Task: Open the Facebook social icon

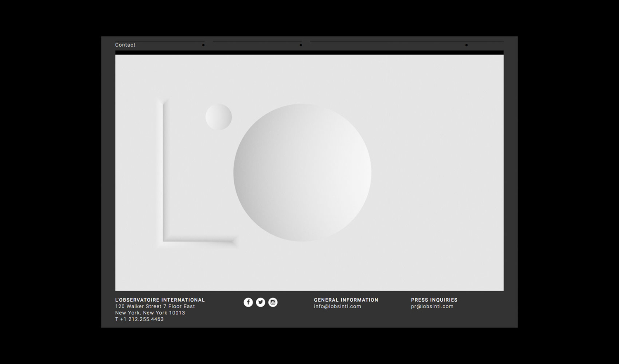Action: pos(248,303)
